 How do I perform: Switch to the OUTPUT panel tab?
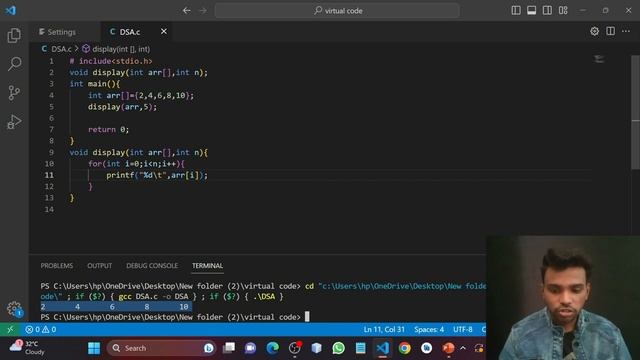99,266
